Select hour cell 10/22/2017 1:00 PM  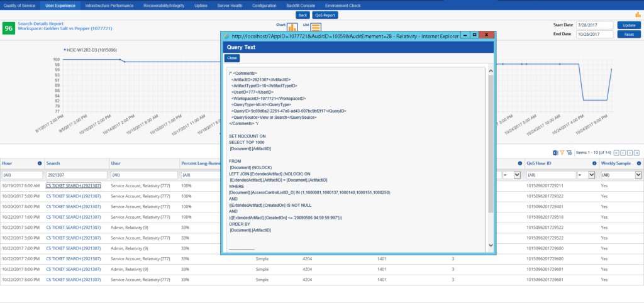point(21,217)
